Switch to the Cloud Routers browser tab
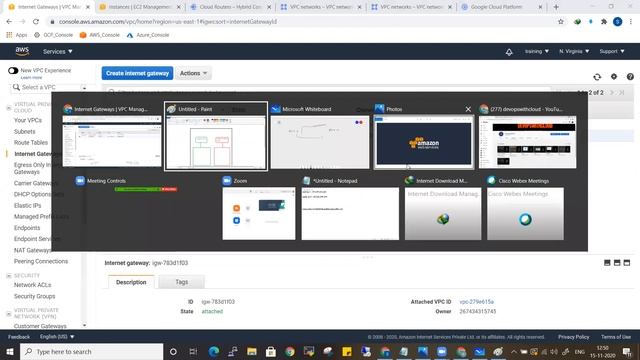Screen dimensions: 640x360 coord(231,7)
